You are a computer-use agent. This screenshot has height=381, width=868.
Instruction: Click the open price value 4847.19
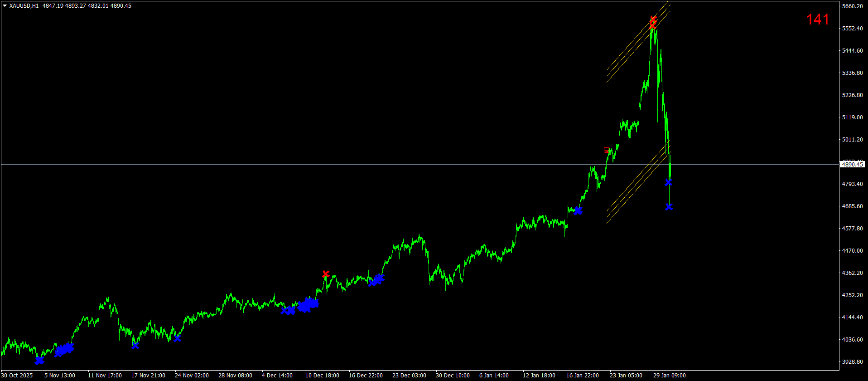click(x=53, y=6)
